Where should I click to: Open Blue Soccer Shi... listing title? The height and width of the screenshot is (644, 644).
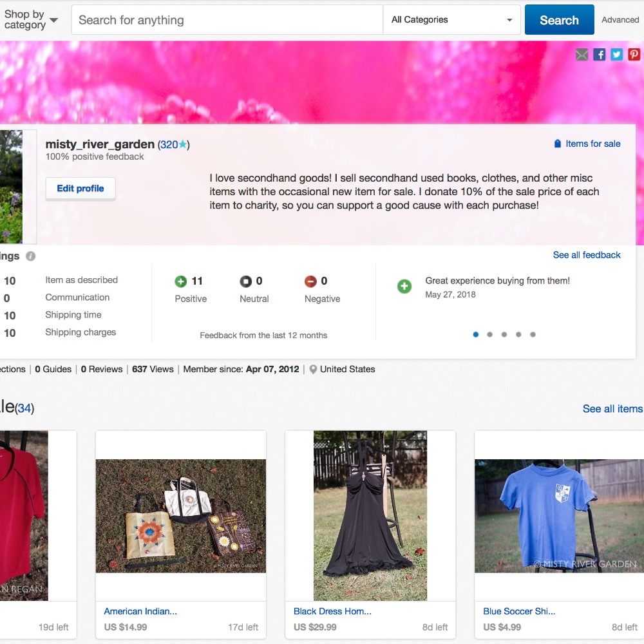point(519,611)
